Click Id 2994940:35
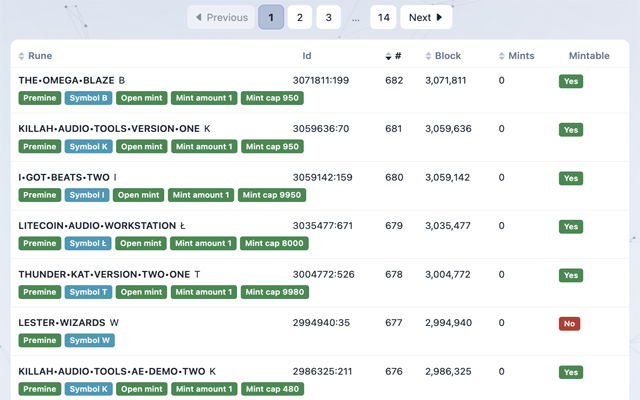Viewport: 640px width, 400px height. click(321, 322)
